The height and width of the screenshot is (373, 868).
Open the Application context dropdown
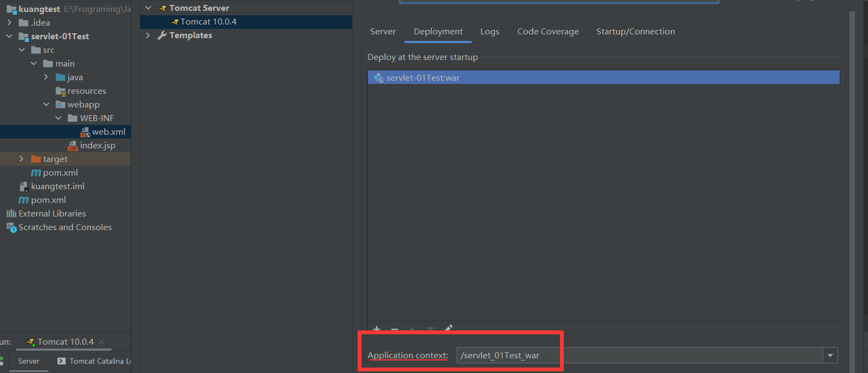(x=830, y=356)
